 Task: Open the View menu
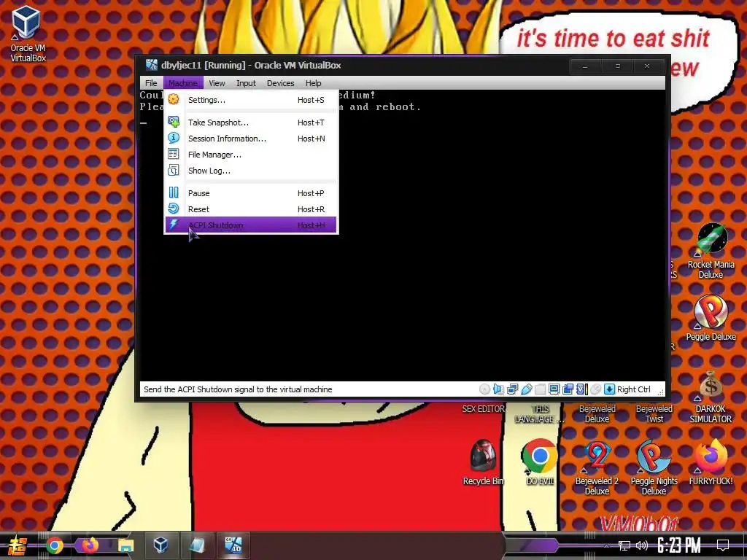(x=217, y=83)
